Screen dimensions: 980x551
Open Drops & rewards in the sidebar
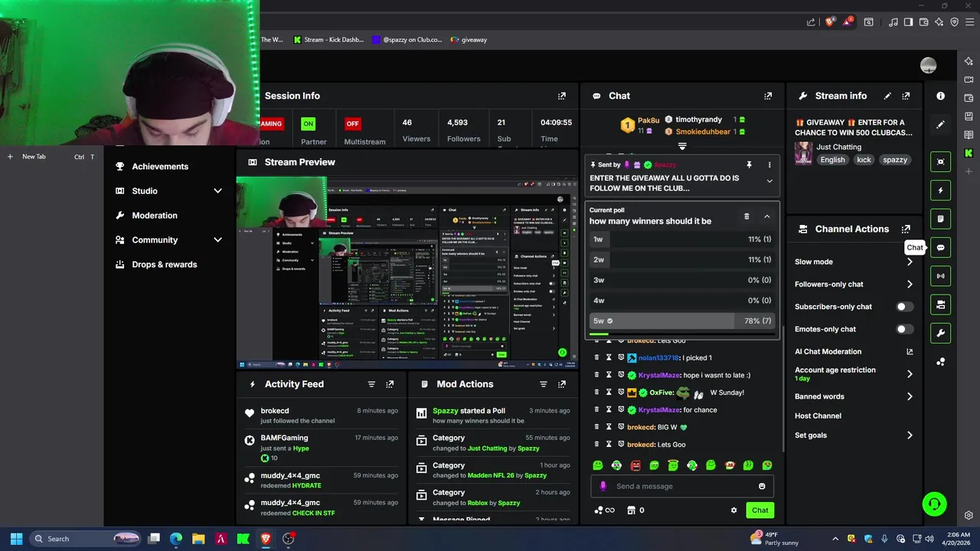pyautogui.click(x=164, y=264)
